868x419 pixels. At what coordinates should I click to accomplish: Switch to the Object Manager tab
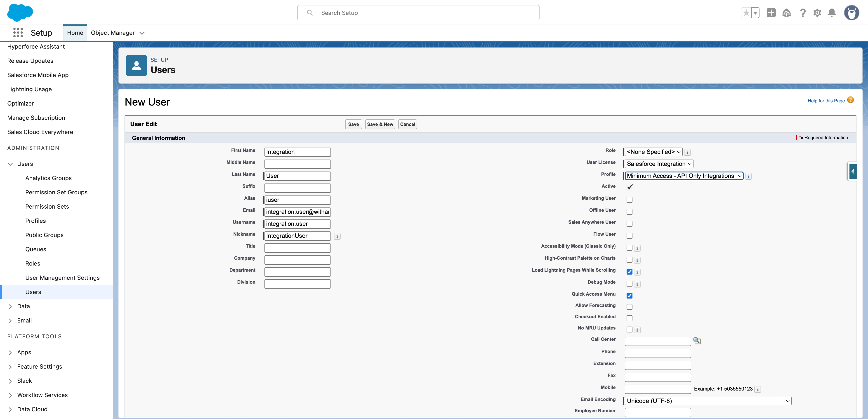coord(113,33)
